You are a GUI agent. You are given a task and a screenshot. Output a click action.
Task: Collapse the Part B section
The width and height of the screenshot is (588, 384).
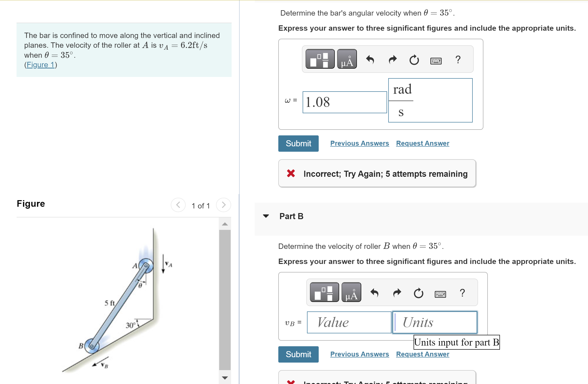(x=266, y=216)
